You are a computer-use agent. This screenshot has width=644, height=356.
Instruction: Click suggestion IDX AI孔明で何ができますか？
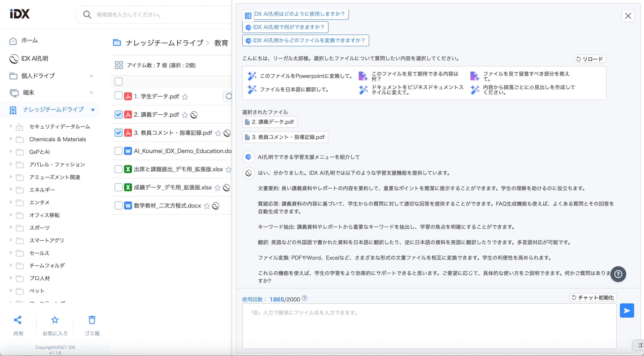coord(285,27)
